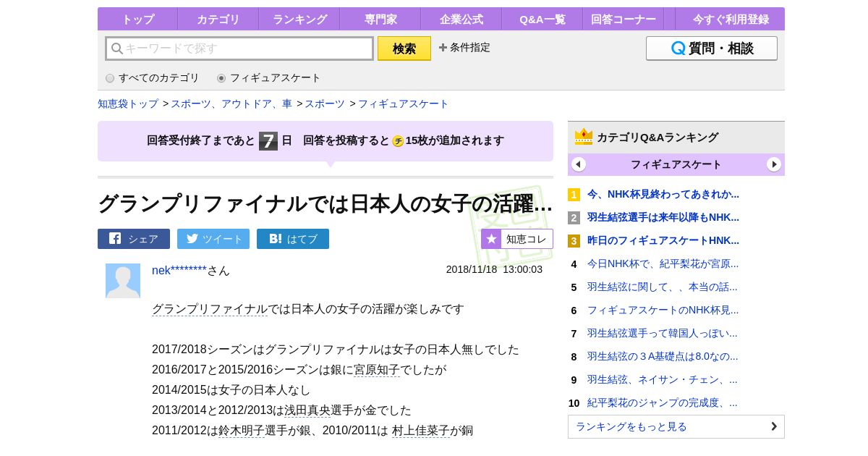Open rank 1 link 今、NHK杯見終わってあきれか...

[x=663, y=194]
